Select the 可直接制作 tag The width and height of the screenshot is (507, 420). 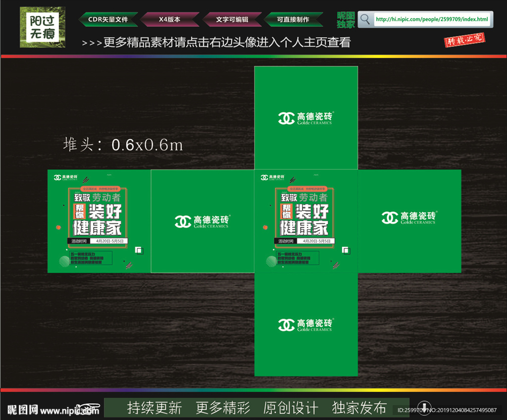293,19
